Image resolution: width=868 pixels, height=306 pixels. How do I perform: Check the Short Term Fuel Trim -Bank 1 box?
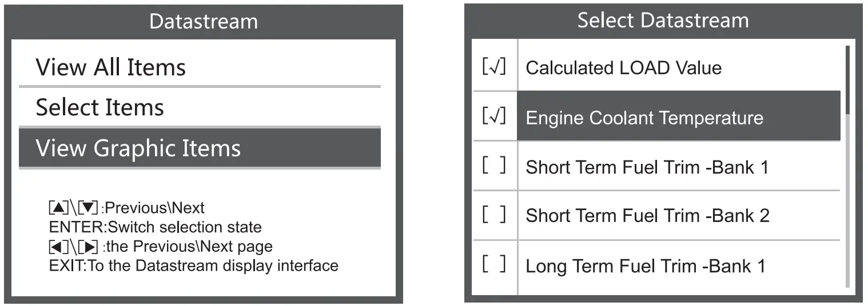pos(494,166)
